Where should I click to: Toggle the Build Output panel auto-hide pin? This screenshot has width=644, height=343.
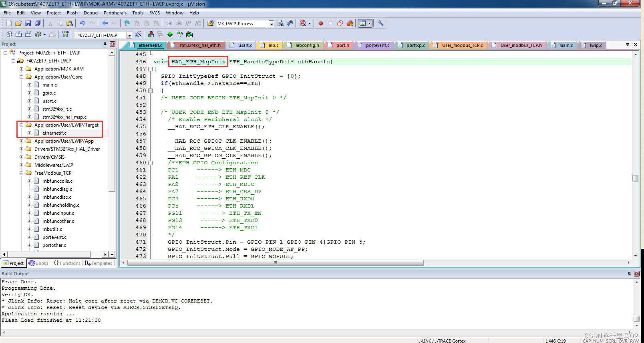pos(629,274)
